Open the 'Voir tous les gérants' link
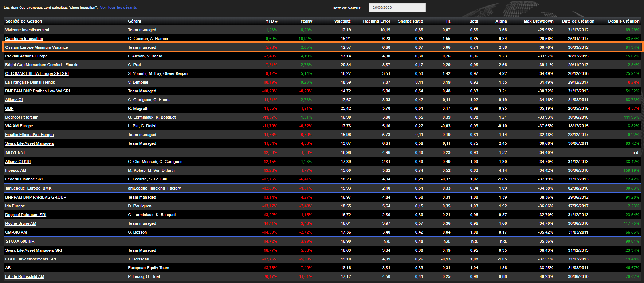644x283 pixels. pos(118,7)
